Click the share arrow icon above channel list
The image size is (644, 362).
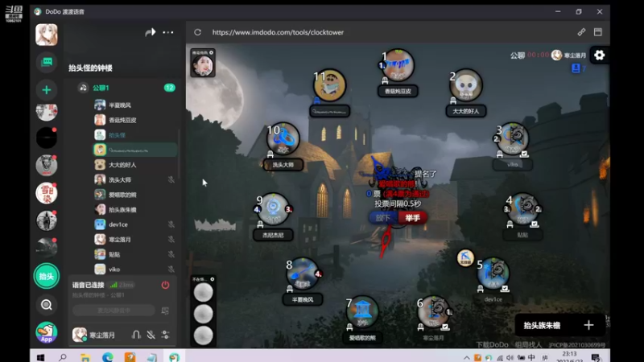[151, 32]
